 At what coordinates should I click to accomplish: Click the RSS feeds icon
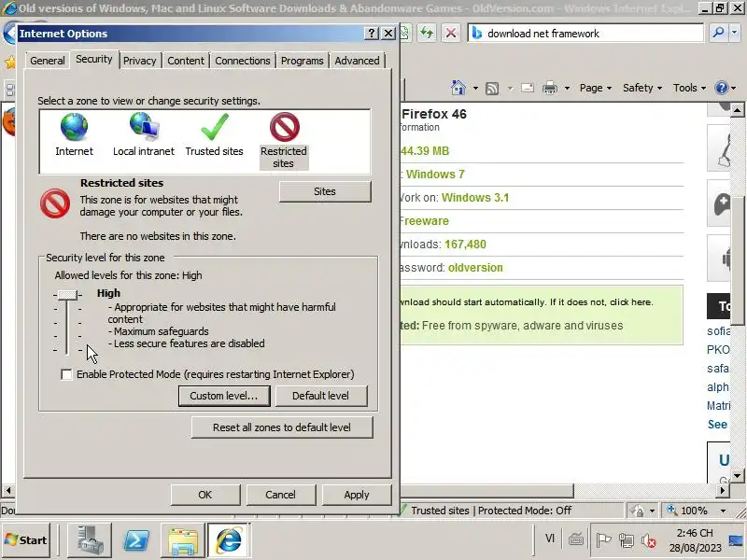point(492,88)
